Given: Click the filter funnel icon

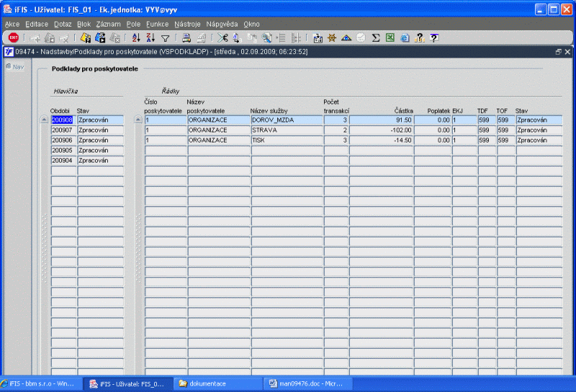Looking at the screenshot, I should click(x=166, y=38).
